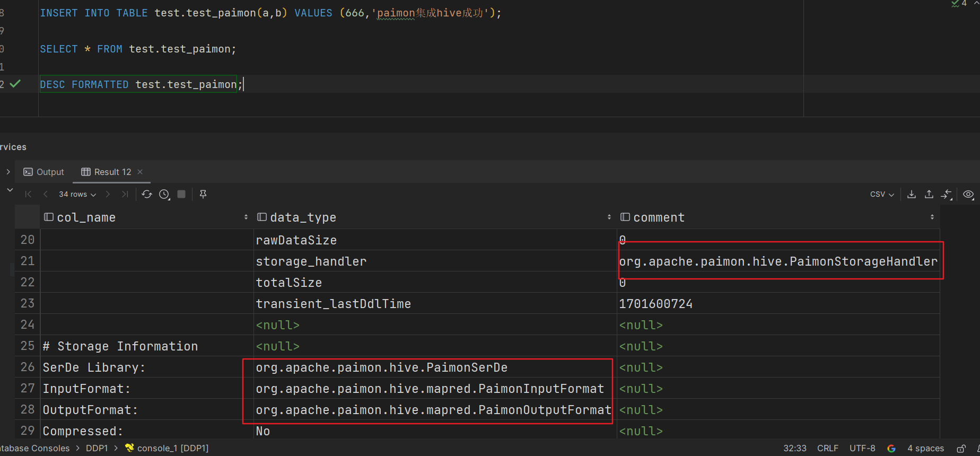Click the Google icon in status bar
The height and width of the screenshot is (456, 980).
tap(891, 449)
